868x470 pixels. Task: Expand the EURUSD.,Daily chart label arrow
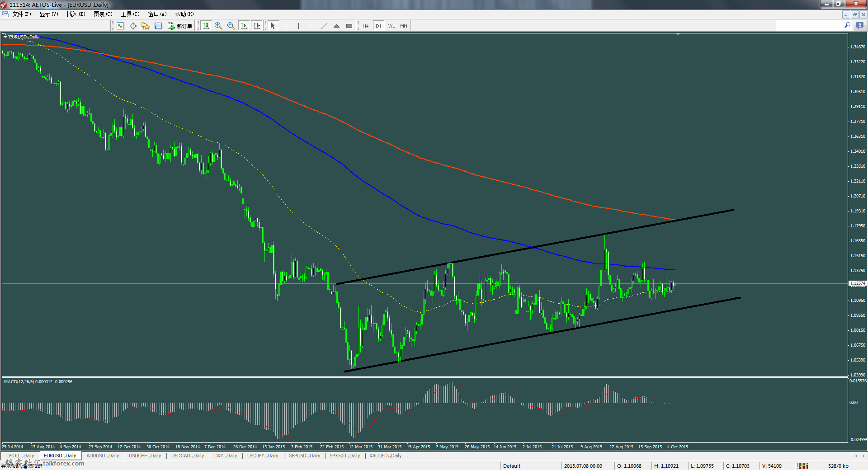point(5,37)
